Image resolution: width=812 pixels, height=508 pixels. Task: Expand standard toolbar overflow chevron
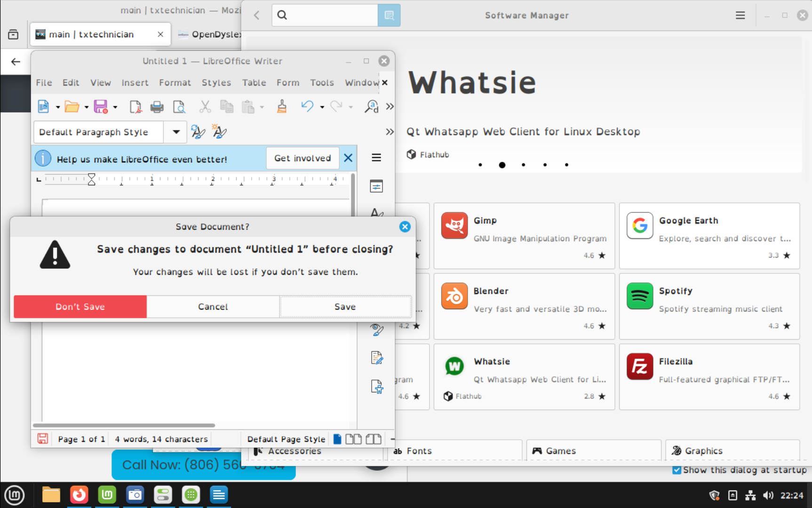(390, 106)
